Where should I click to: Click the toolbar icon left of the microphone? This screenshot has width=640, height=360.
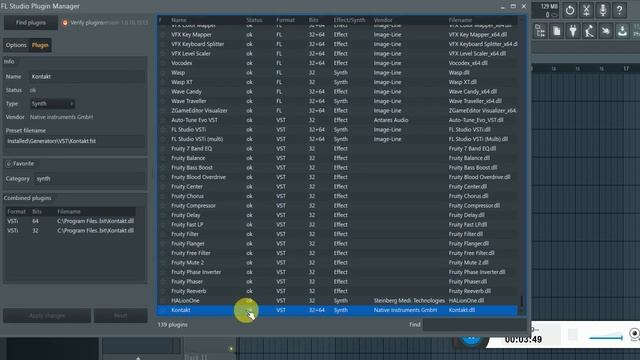click(586, 10)
